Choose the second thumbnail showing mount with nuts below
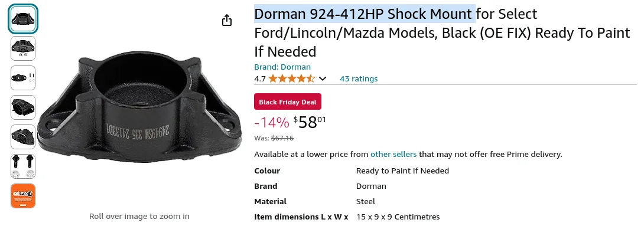Image resolution: width=644 pixels, height=226 pixels. (x=23, y=48)
